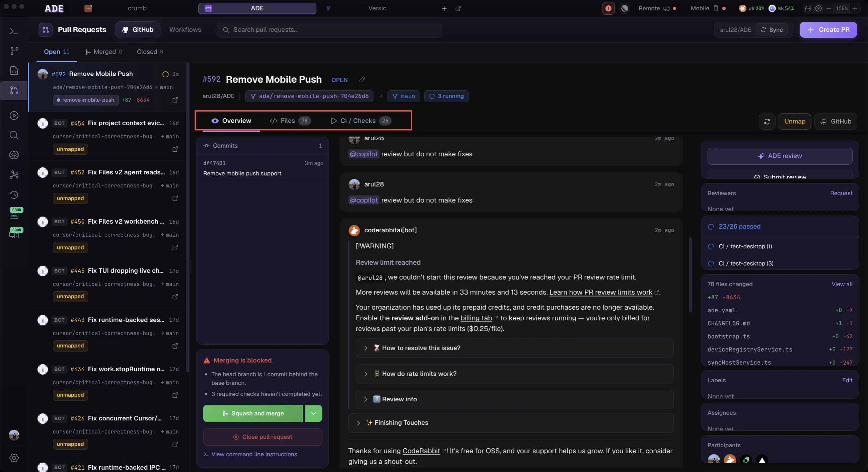Click the red alert icon in top bar

coord(608,8)
